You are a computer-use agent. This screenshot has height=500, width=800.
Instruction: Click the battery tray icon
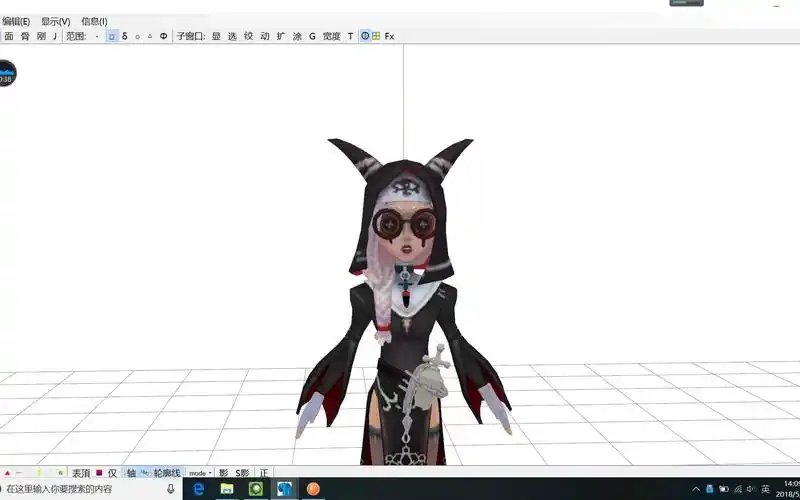point(723,489)
